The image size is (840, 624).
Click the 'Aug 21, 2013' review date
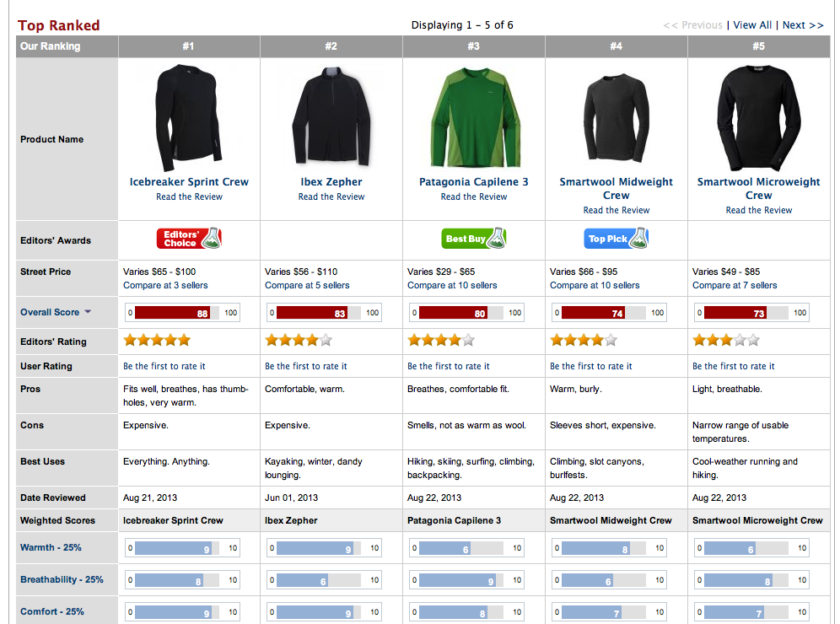point(150,498)
